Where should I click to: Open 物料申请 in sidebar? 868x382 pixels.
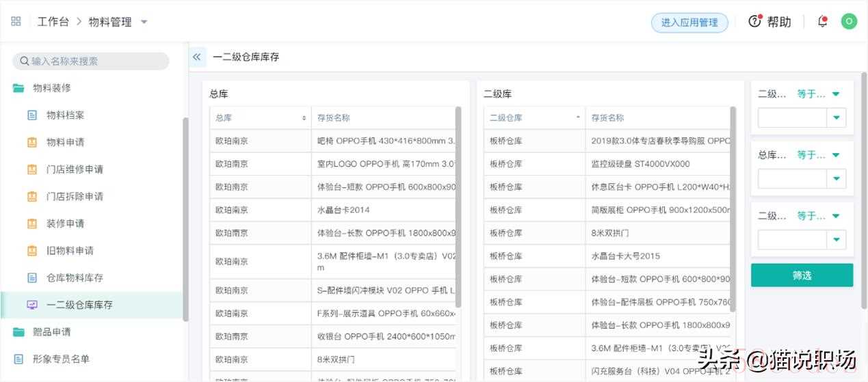66,142
